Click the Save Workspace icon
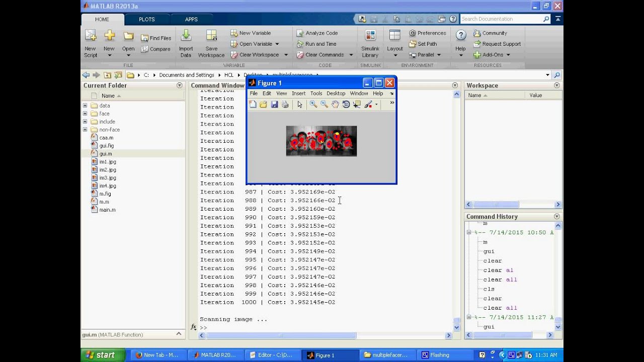Image resolution: width=644 pixels, height=362 pixels. (x=211, y=35)
